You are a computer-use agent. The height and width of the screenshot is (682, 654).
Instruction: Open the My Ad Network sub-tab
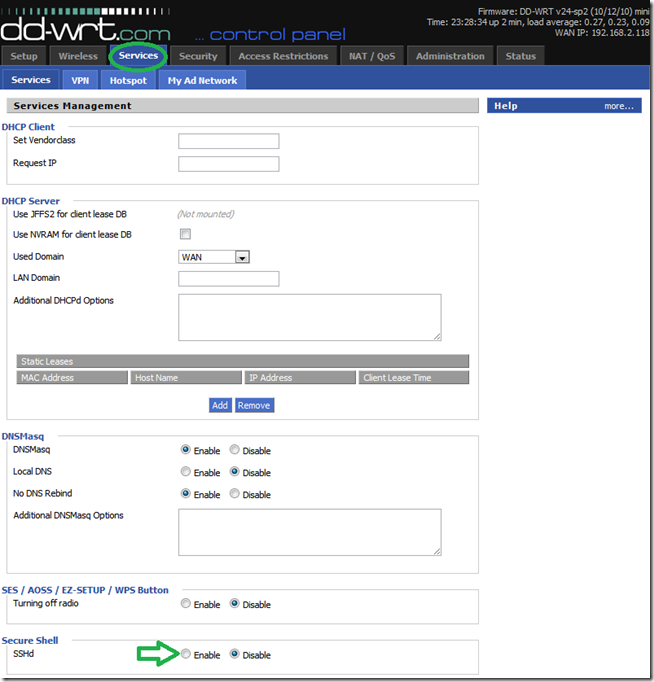pyautogui.click(x=202, y=80)
